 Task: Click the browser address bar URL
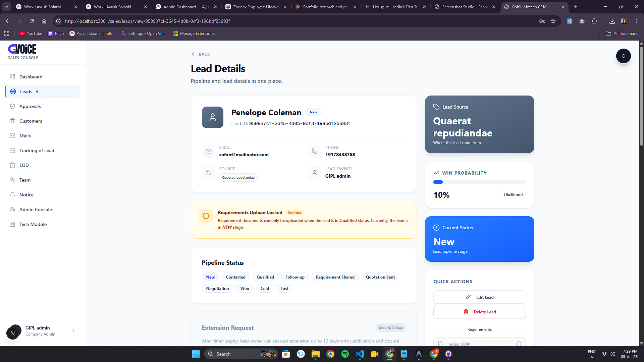(148, 21)
